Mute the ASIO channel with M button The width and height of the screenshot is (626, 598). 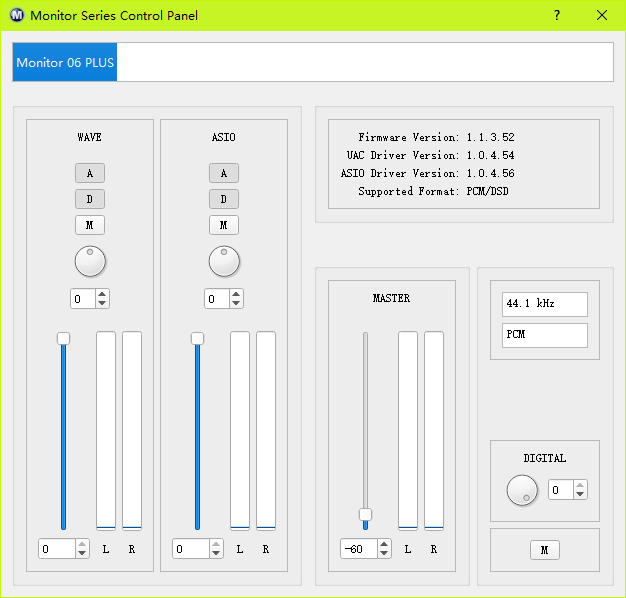click(224, 225)
